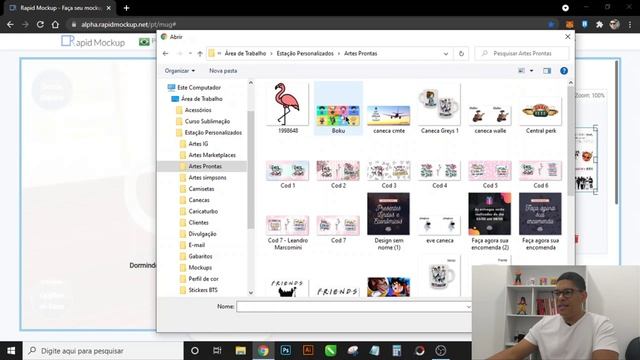
Task: Click Área de Trabalho in the path bar
Action: coord(245,53)
